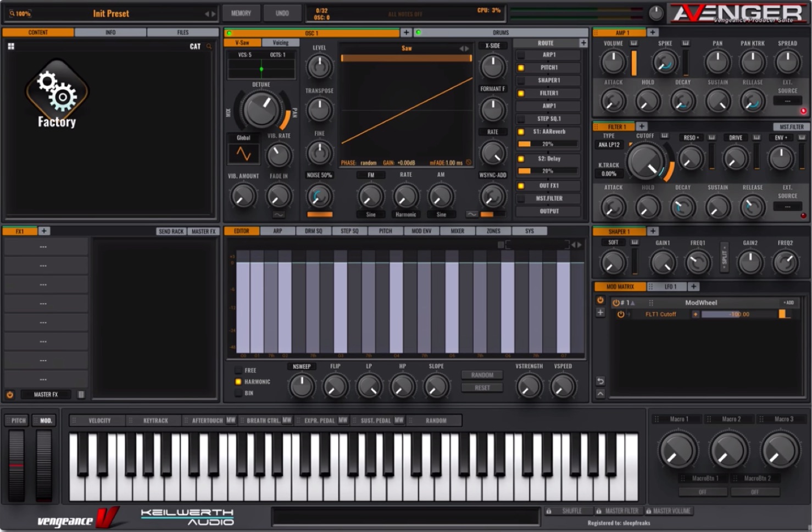Click the grid view icon in browser
This screenshot has width=812, height=532.
click(11, 47)
